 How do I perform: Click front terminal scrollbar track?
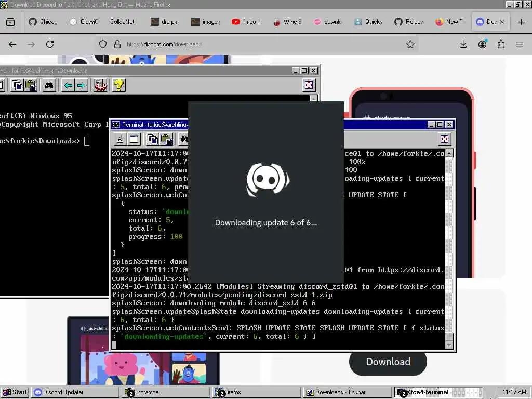pos(449,245)
